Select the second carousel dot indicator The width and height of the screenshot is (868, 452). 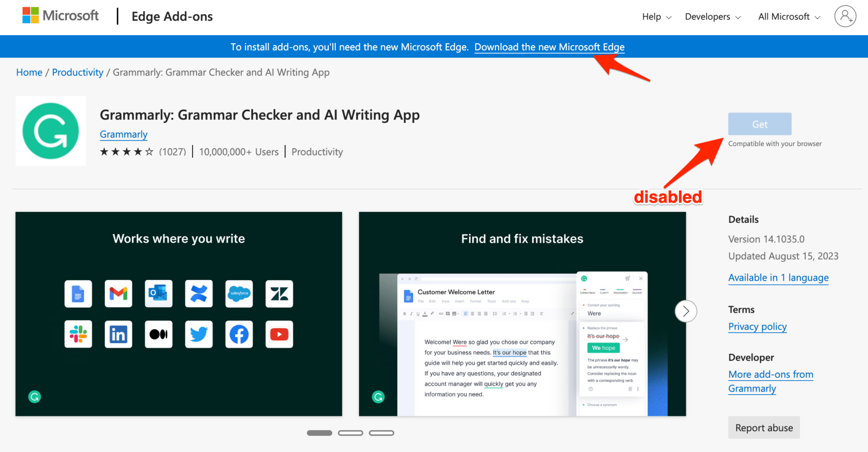point(350,433)
